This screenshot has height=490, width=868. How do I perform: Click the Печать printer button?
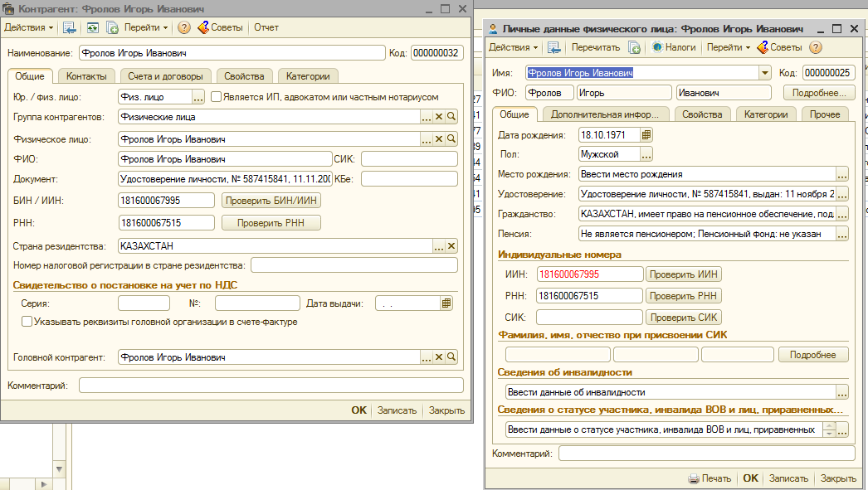(710, 478)
